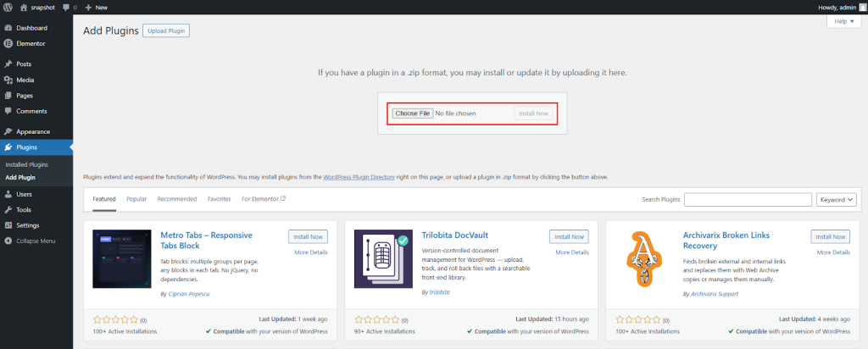The image size is (868, 349).
Task: Open the WordPress logo menu
Action: pos(8,8)
